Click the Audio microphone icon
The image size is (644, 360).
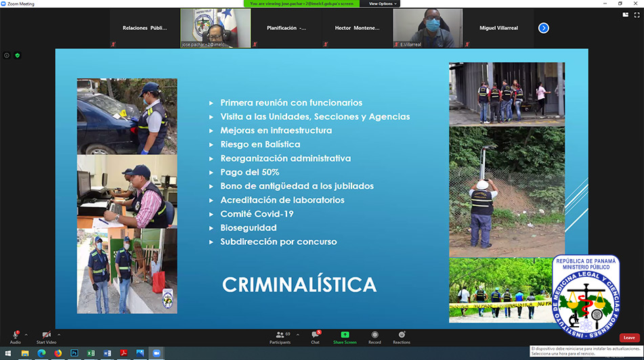pos(15,334)
